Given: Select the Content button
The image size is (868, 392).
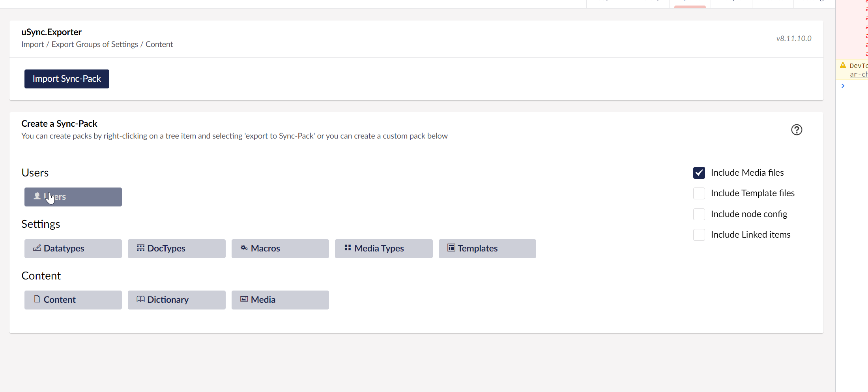Looking at the screenshot, I should 73,300.
